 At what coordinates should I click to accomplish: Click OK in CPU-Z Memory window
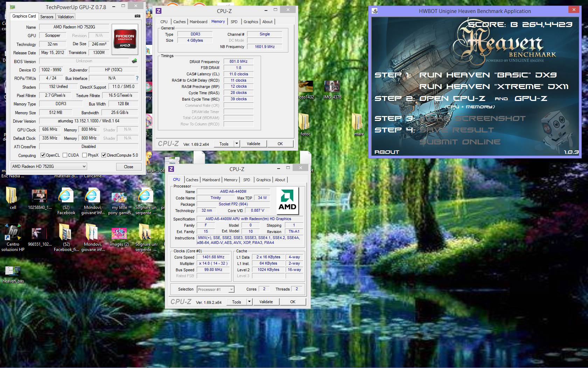pos(280,144)
